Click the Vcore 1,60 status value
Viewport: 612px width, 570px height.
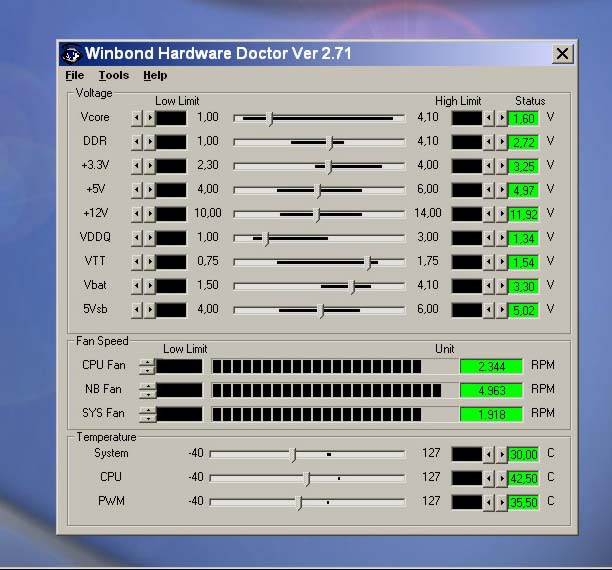pos(523,118)
